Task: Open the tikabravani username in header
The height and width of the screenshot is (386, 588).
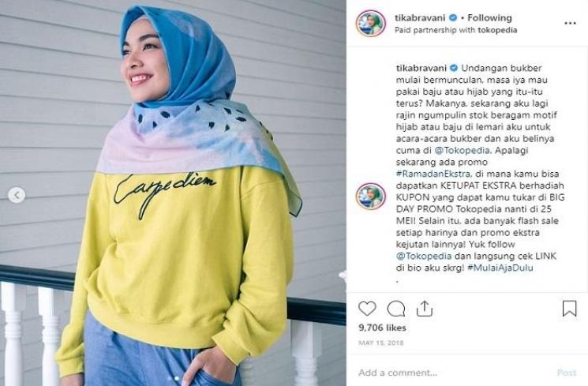Action: (420, 17)
